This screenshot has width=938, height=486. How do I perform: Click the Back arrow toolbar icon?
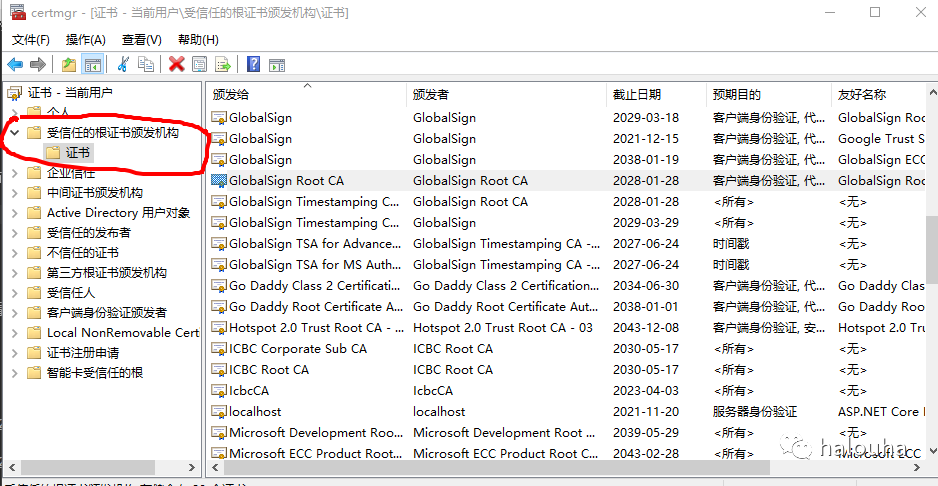(15, 64)
